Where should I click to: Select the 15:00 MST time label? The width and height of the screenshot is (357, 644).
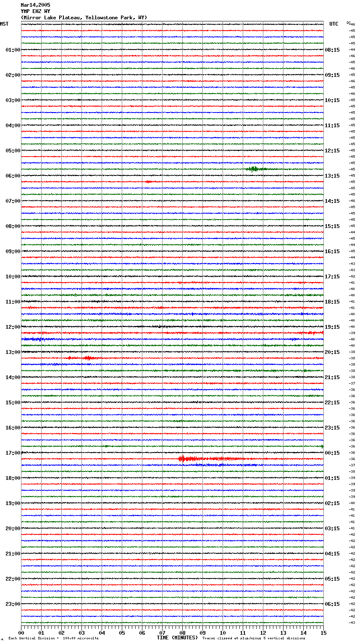point(13,403)
